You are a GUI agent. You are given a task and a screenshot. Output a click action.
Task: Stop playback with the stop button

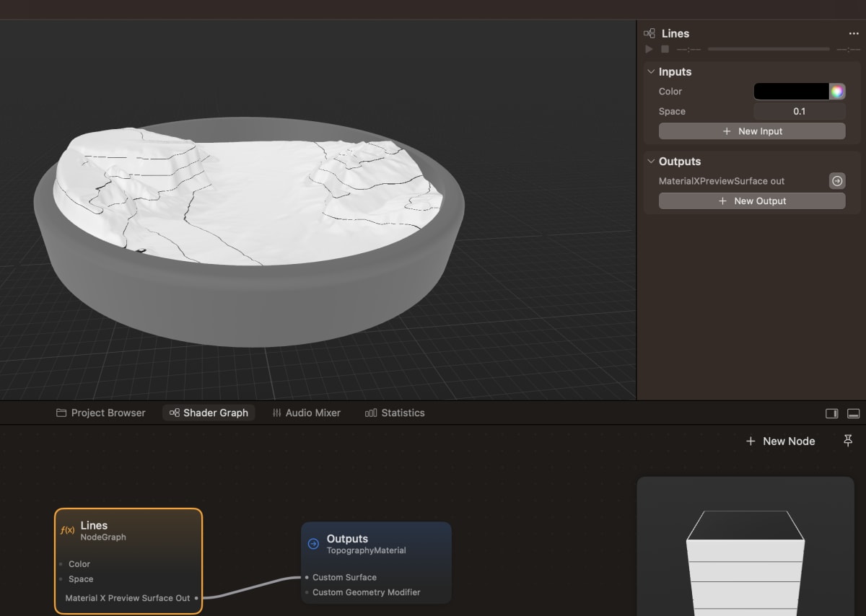click(665, 49)
